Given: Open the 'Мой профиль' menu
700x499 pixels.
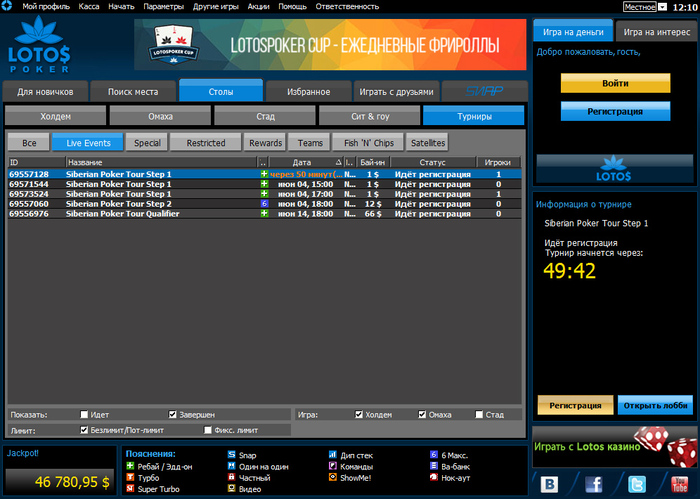Looking at the screenshot, I should 46,7.
